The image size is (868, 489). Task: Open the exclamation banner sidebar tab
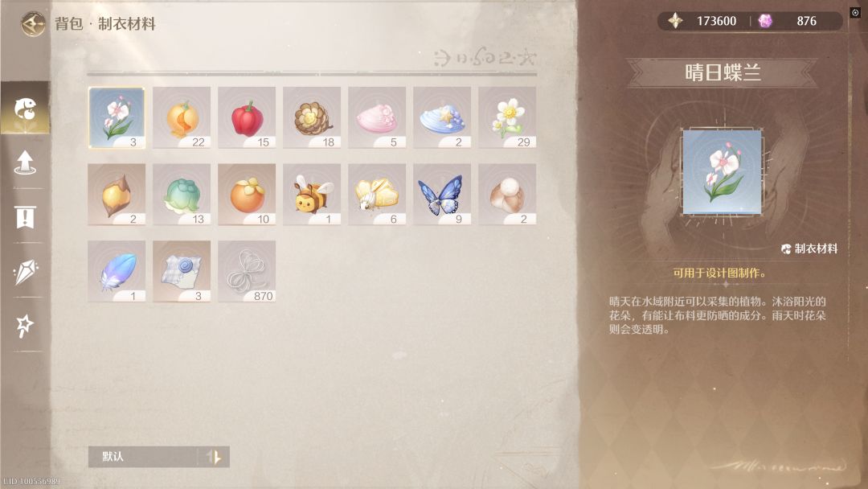pos(26,216)
